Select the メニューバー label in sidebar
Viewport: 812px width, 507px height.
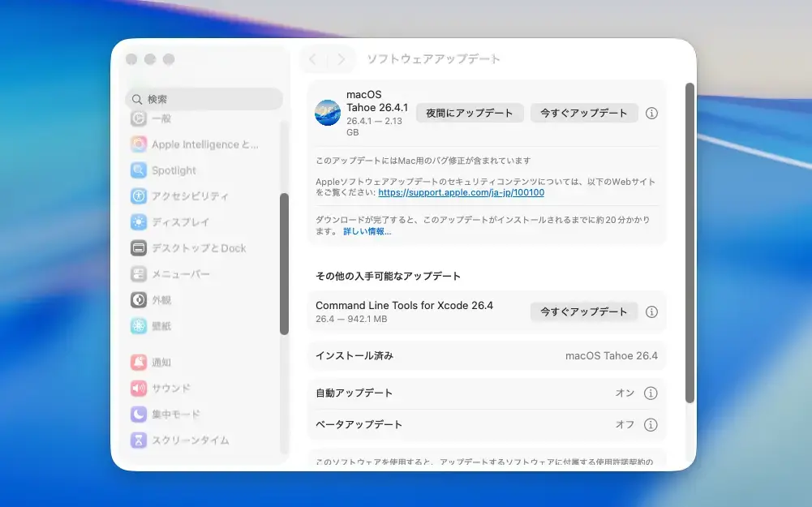181,274
